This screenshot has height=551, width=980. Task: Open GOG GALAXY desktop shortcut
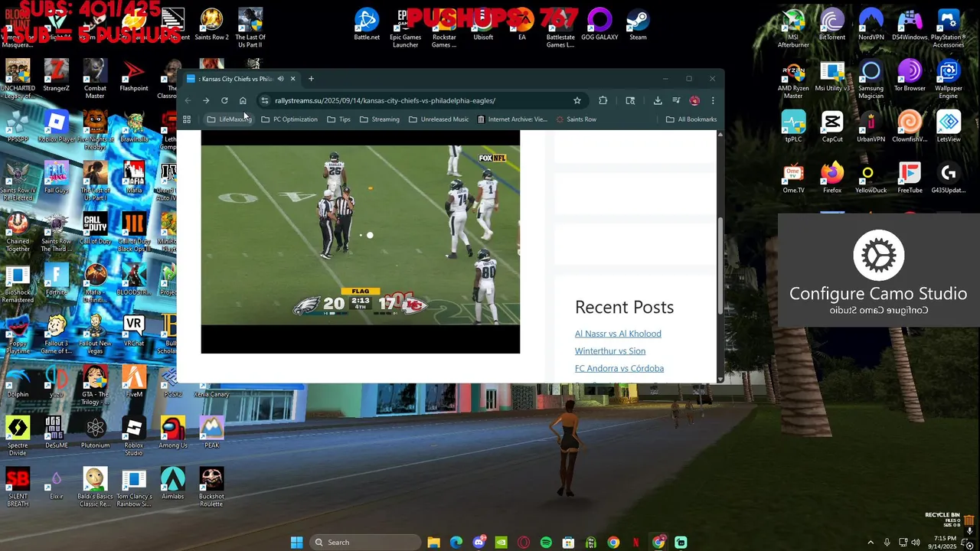click(599, 25)
